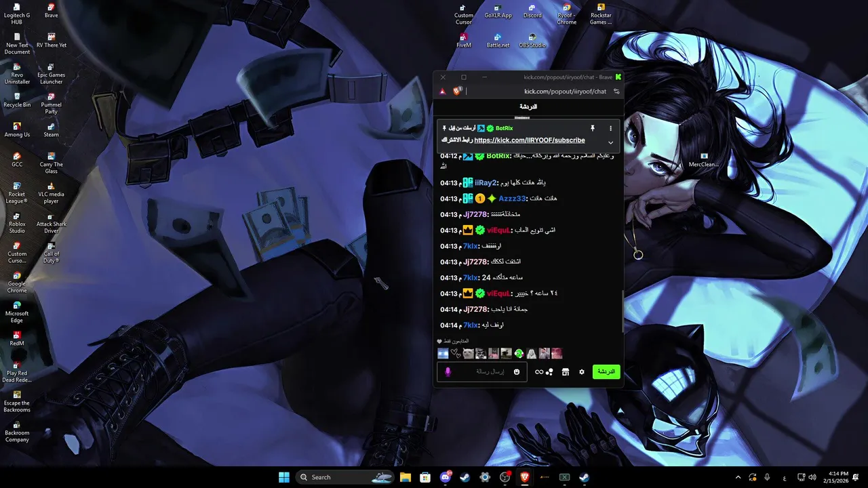The height and width of the screenshot is (488, 868).
Task: Click username Azzz33 in chat
Action: [x=513, y=199]
